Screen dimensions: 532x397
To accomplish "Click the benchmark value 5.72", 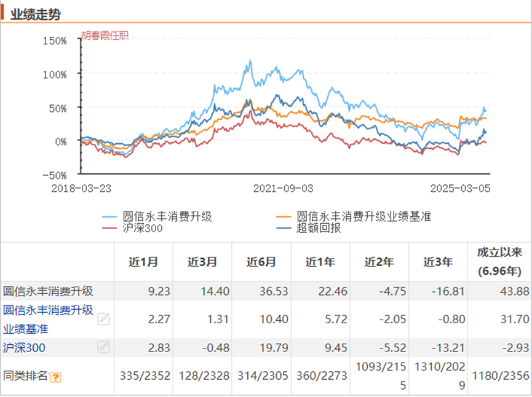I will (x=336, y=319).
